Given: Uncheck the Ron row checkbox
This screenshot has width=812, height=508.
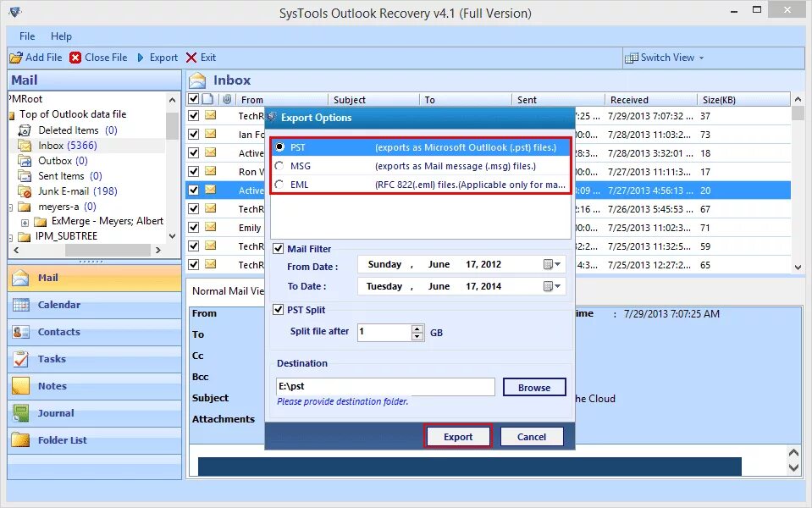Looking at the screenshot, I should (x=194, y=171).
